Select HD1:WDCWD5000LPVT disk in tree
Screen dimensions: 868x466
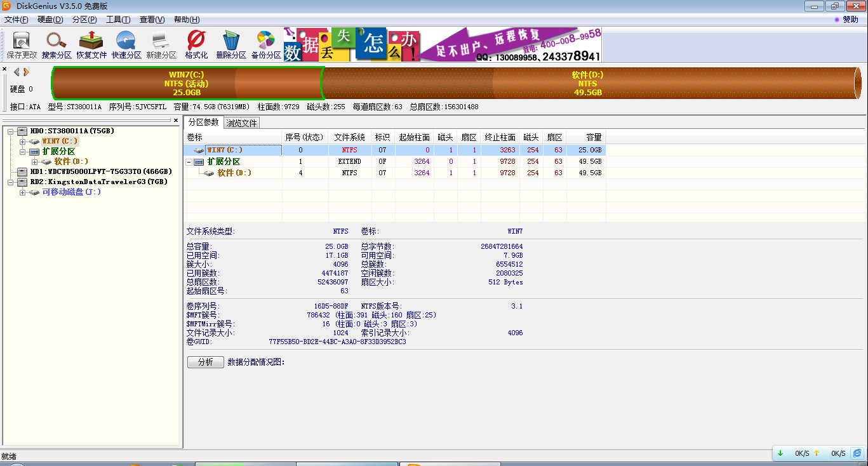[101, 171]
